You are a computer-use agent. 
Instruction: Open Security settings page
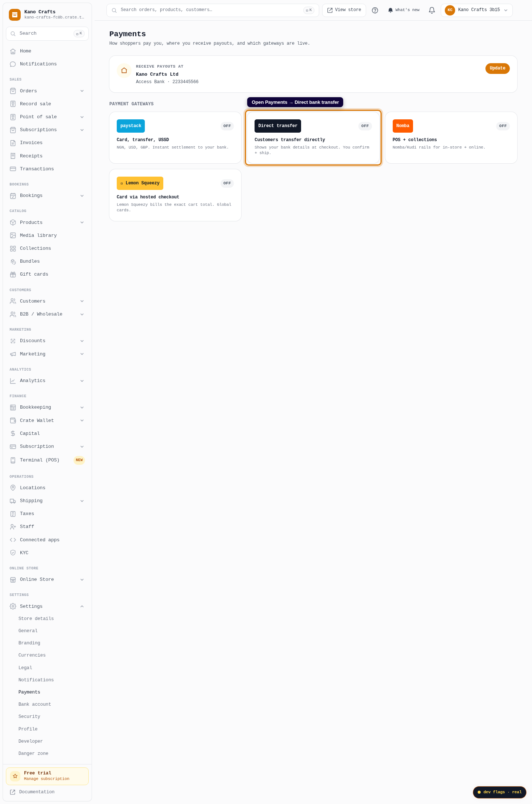point(29,716)
